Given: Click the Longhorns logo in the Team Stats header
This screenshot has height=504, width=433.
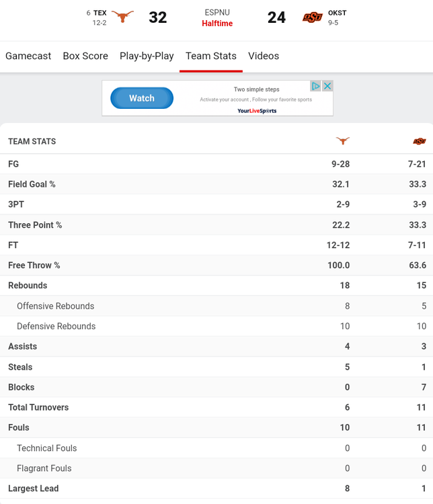Looking at the screenshot, I should [343, 141].
